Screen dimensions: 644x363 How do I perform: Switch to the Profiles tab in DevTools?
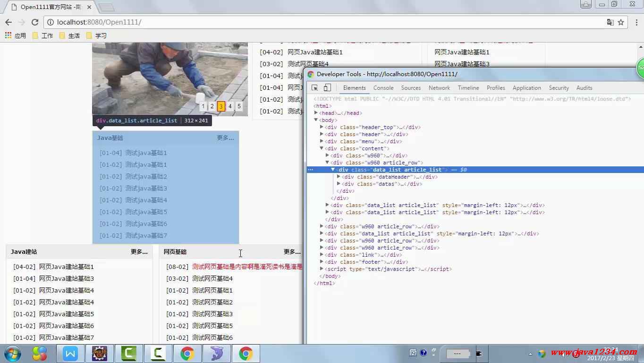(496, 88)
